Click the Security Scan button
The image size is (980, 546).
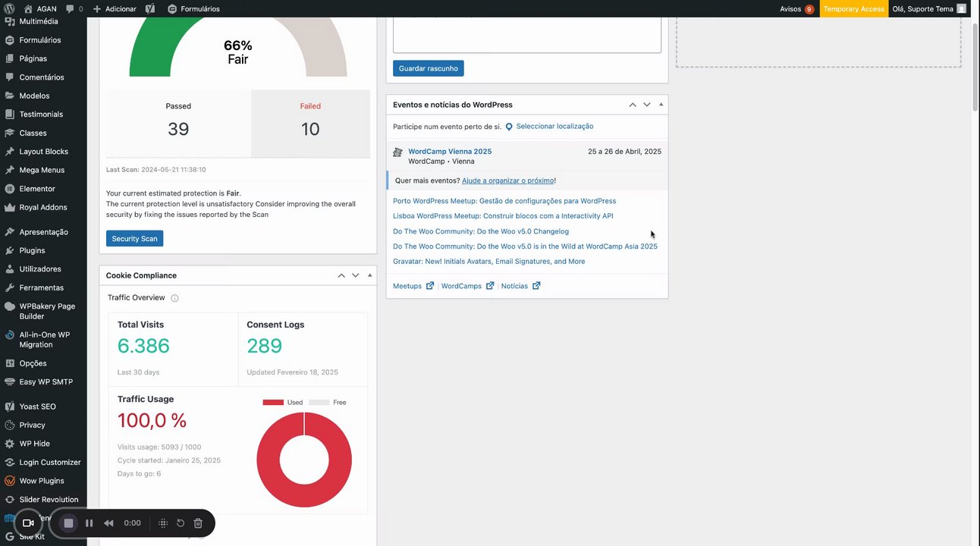click(134, 239)
